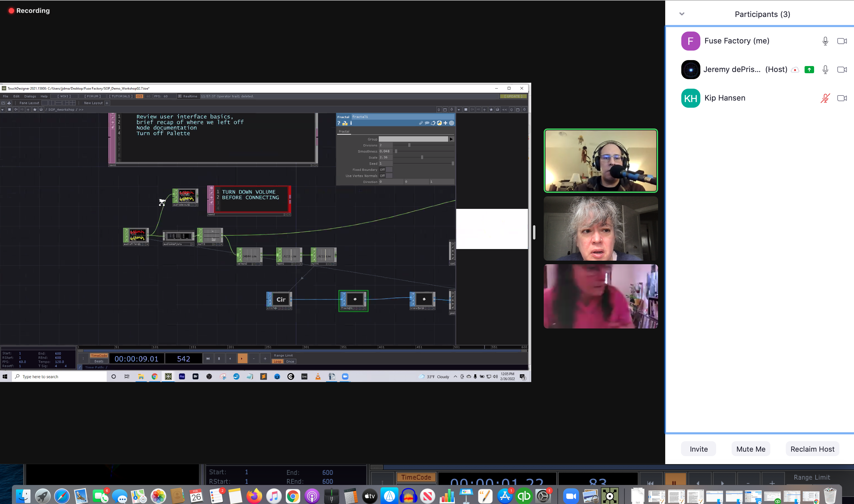Click the operator info 'i' icon
The image size is (854, 504).
(351, 123)
